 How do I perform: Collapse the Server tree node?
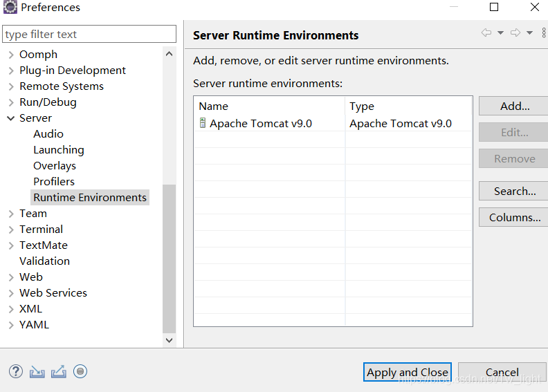point(11,118)
